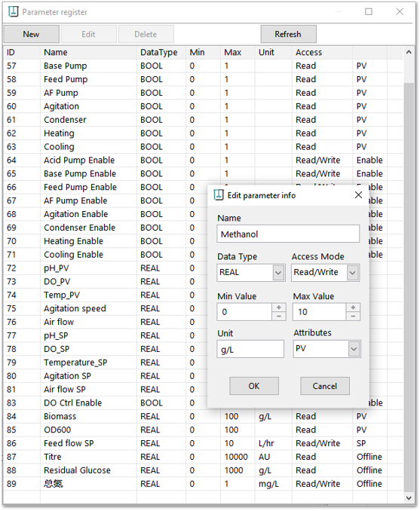
Task: Select the Agitation row with ID 60
Action: coord(204,106)
